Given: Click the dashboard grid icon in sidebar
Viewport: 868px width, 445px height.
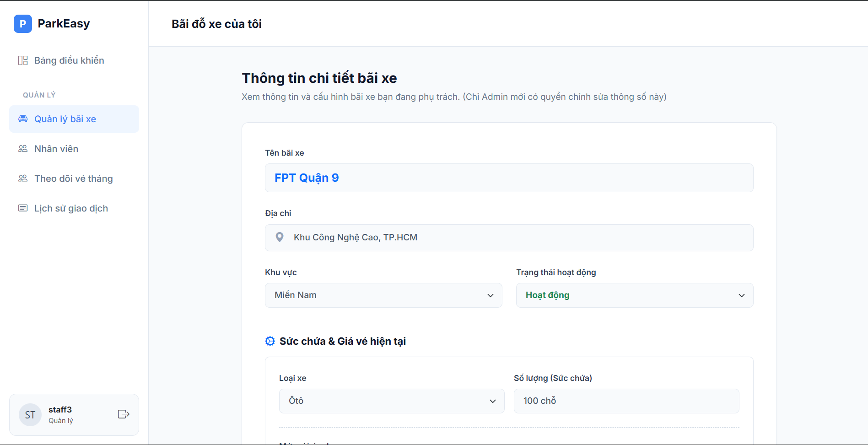Looking at the screenshot, I should coord(23,60).
